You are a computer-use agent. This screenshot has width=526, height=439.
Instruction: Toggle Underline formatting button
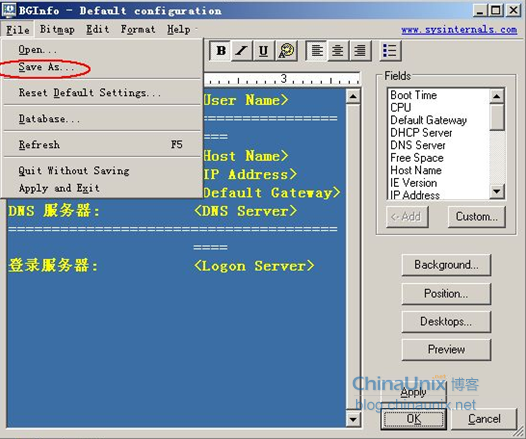pyautogui.click(x=264, y=51)
